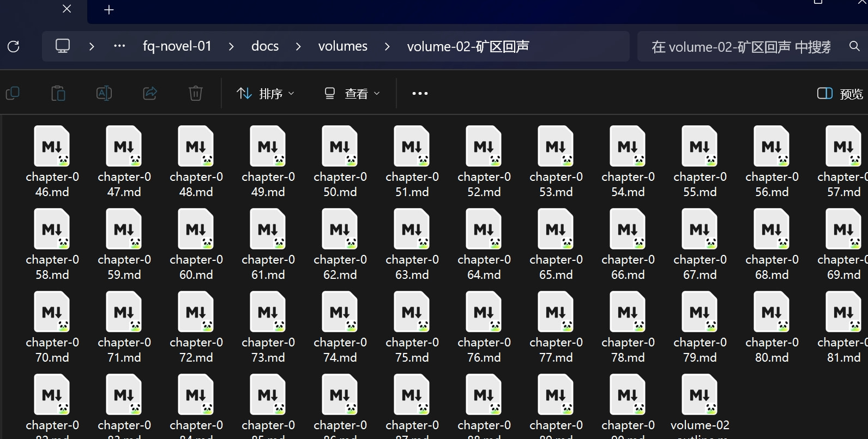
Task: Expand the chevron after volumes
Action: tap(387, 47)
